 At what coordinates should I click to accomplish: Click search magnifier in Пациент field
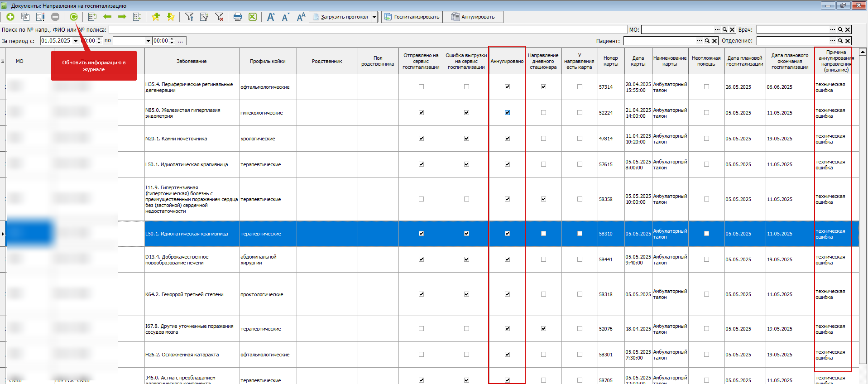point(707,41)
